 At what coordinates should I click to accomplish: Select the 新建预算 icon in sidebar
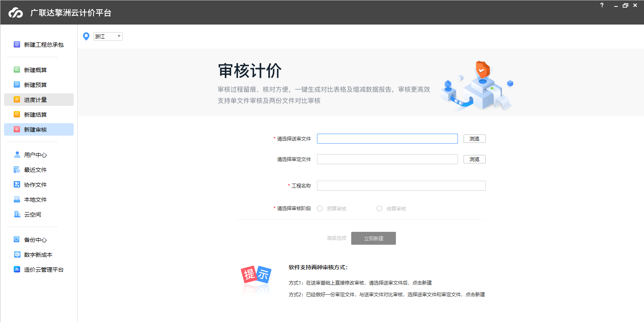click(x=17, y=85)
